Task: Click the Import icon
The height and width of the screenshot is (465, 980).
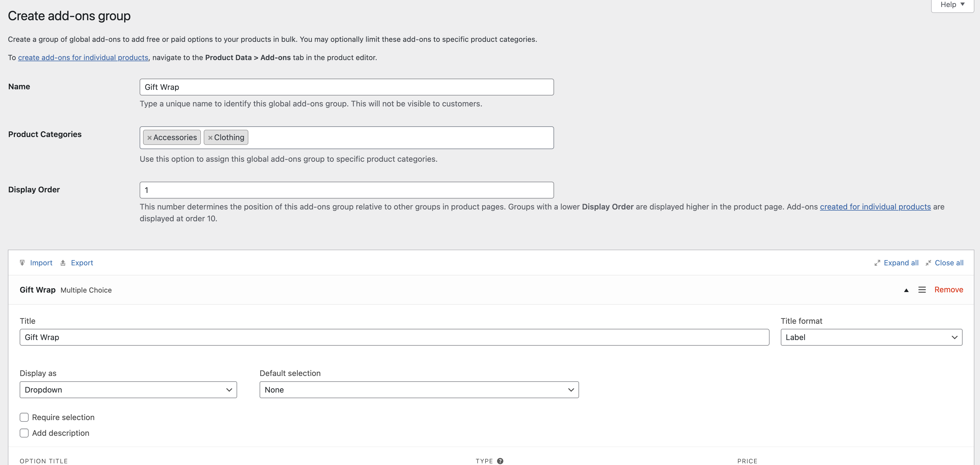Action: (22, 263)
